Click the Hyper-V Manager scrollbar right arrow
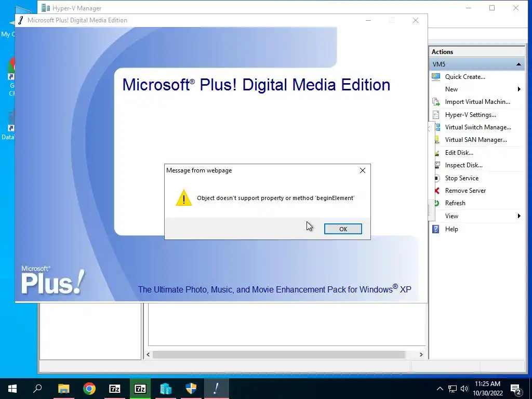This screenshot has width=532, height=399. [x=421, y=354]
